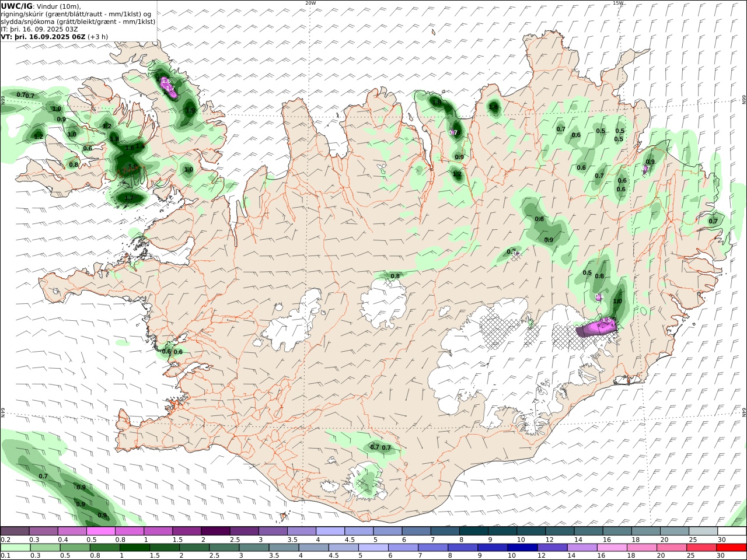This screenshot has width=747, height=560.
Task: Click bottom legend row swatch between 4 and 4.5
Action: [313, 548]
